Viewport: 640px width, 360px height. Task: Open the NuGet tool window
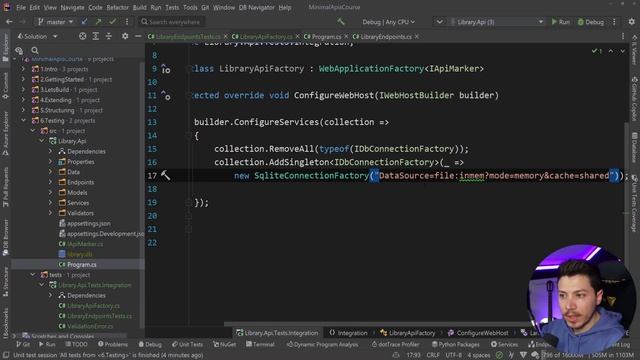point(224,344)
